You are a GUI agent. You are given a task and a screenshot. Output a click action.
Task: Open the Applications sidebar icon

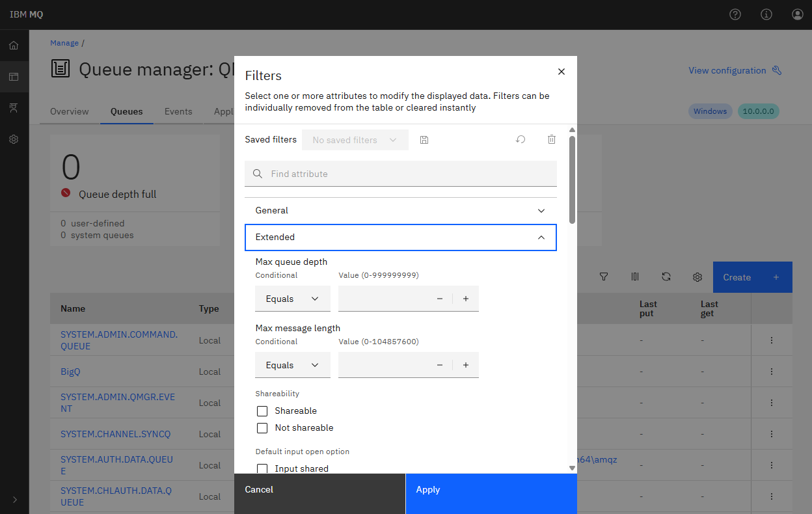[14, 108]
